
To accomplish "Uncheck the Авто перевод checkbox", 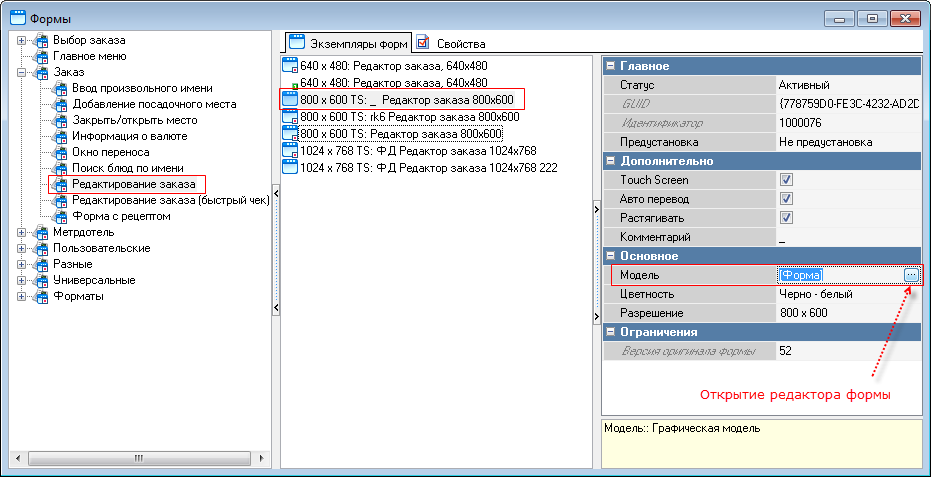I will point(786,199).
